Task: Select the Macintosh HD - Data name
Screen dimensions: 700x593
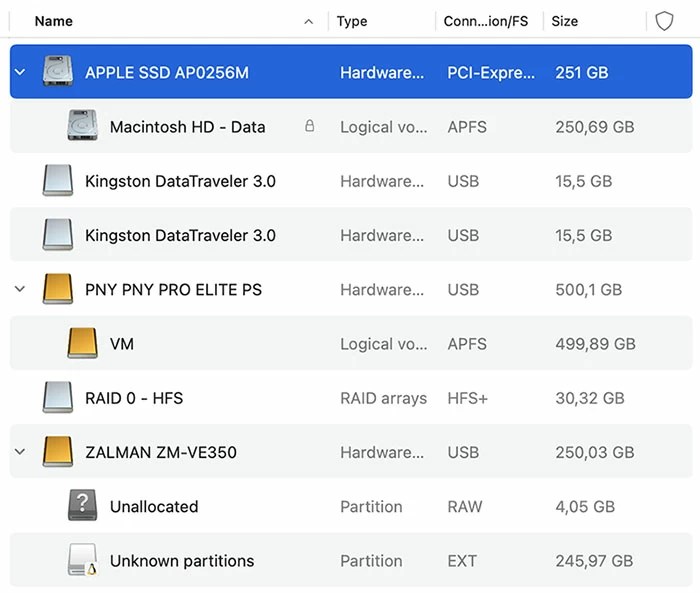Action: [x=188, y=127]
